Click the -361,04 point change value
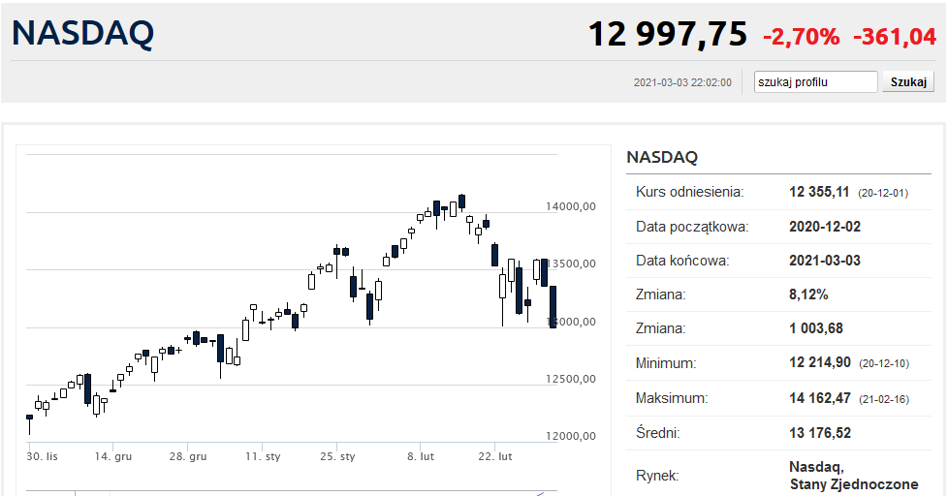 click(x=894, y=37)
